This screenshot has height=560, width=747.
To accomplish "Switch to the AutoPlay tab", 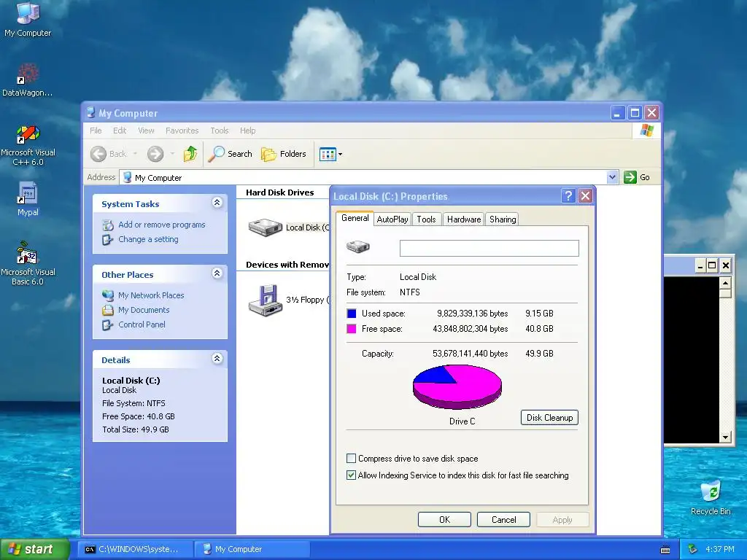I will tap(392, 219).
